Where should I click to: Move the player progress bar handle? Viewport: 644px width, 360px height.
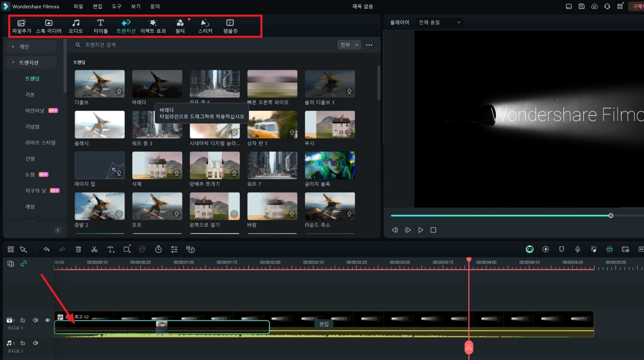click(611, 216)
